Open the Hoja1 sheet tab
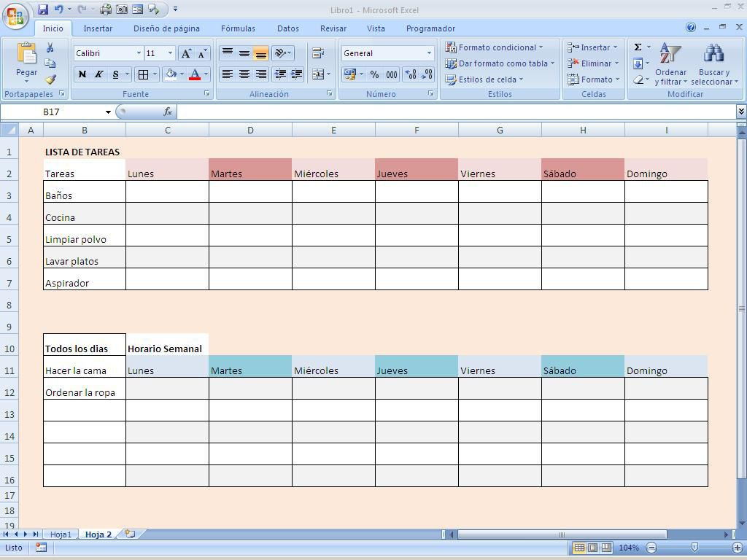Image resolution: width=747 pixels, height=560 pixels. (61, 534)
